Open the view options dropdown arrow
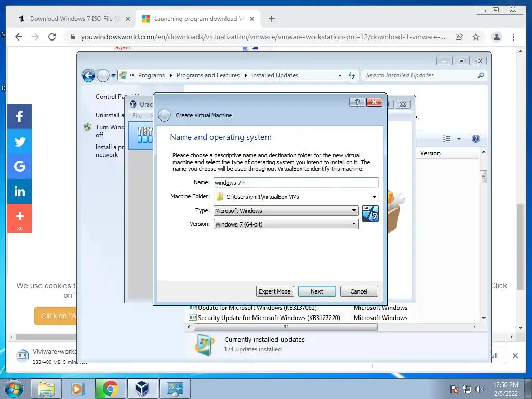Image resolution: width=532 pixels, height=399 pixels. [x=459, y=138]
